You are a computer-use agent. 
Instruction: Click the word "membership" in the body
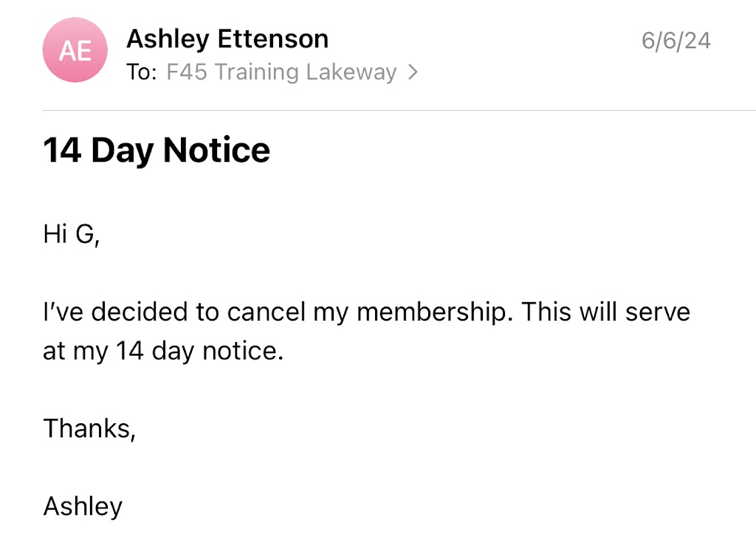[x=433, y=312]
